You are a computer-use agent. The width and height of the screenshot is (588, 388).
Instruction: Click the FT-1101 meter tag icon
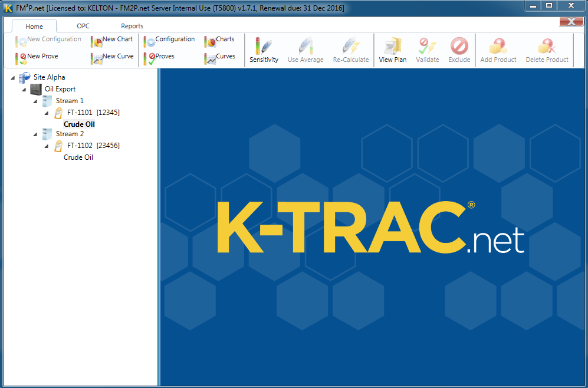click(58, 113)
